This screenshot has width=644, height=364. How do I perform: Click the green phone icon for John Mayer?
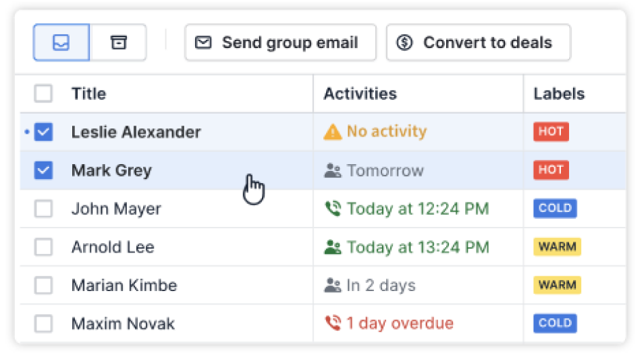332,209
